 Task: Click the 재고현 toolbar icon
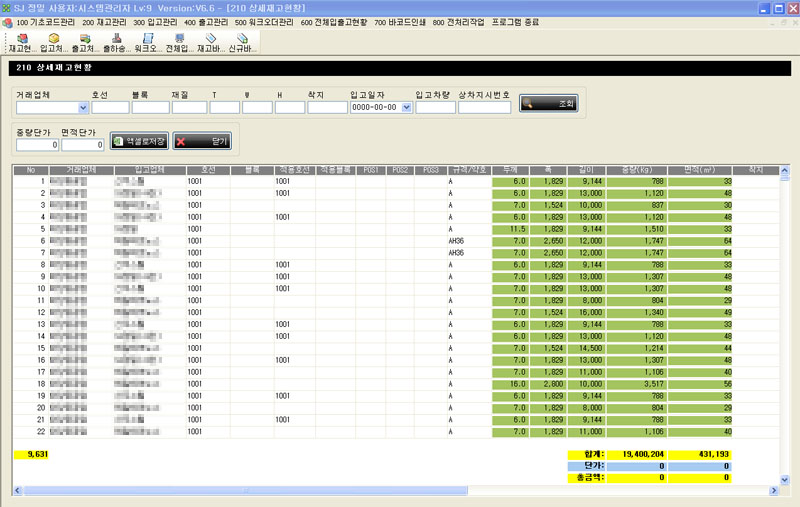pos(23,42)
